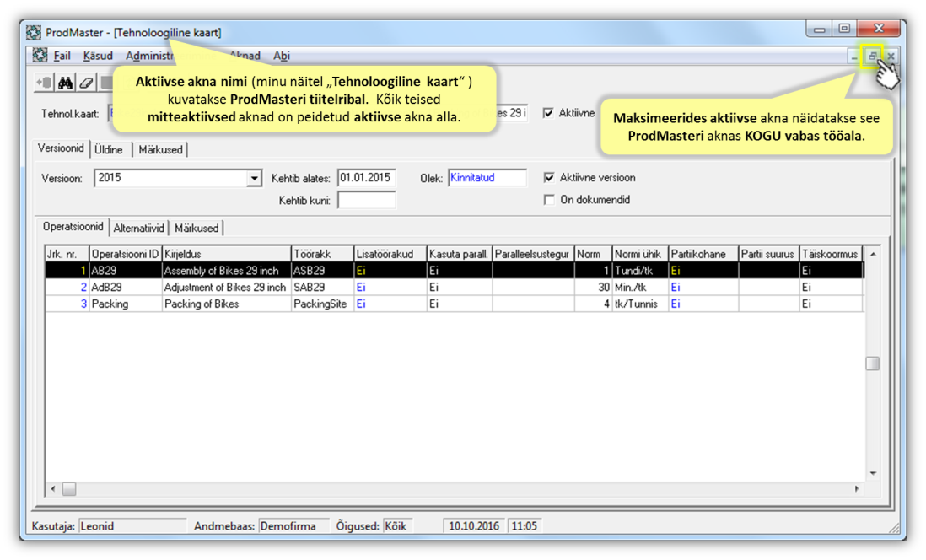926x560 pixels.
Task: Click the tk/Tunnis unit cell
Action: [x=639, y=304]
